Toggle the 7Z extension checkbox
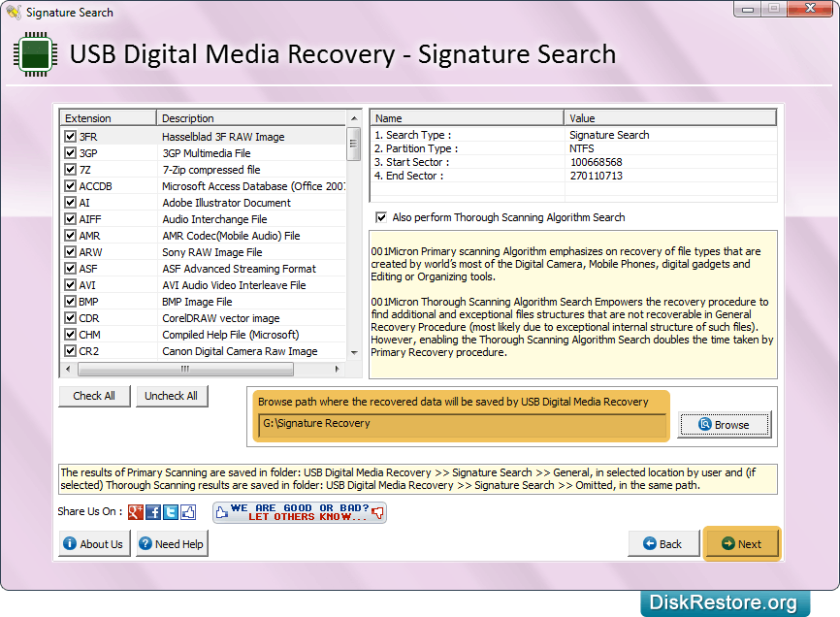The width and height of the screenshot is (840, 617). [x=70, y=169]
